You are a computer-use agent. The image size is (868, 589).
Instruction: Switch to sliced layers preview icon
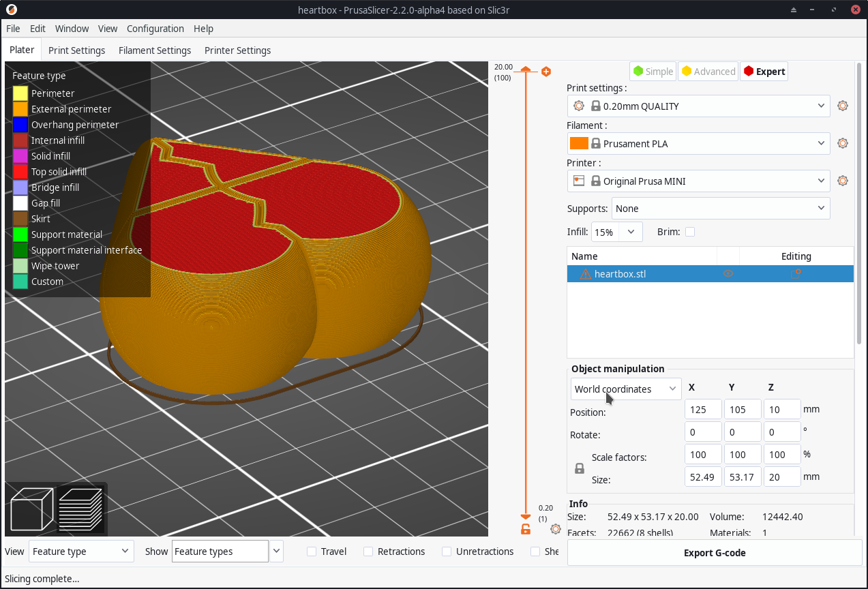tap(80, 509)
